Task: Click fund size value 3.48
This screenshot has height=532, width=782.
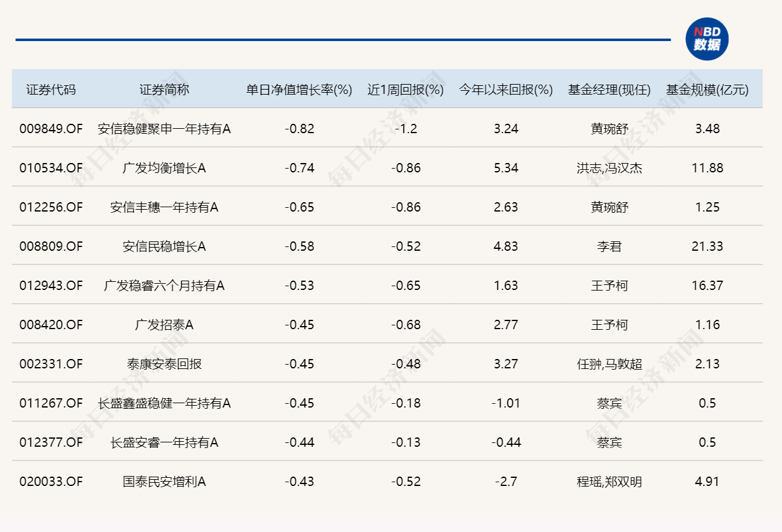Action: click(x=707, y=129)
